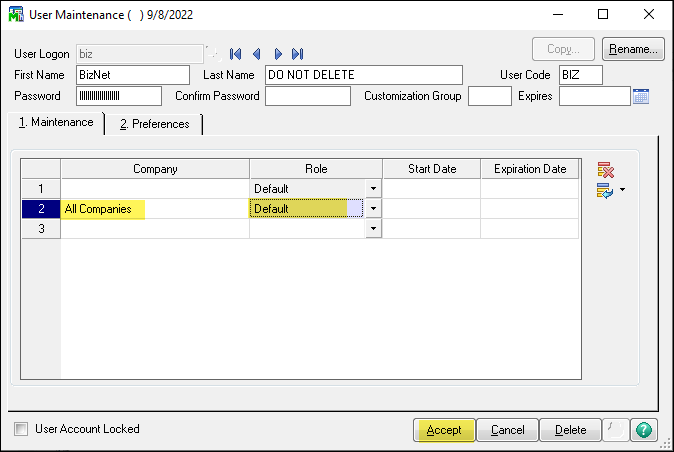Go to previous user record
The image size is (674, 452).
[x=257, y=54]
